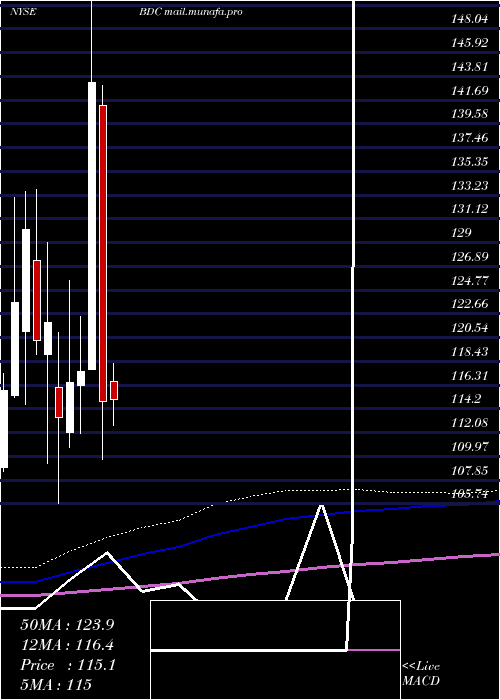
Task: Select the 148.04 price axis label
Action: [x=469, y=19]
